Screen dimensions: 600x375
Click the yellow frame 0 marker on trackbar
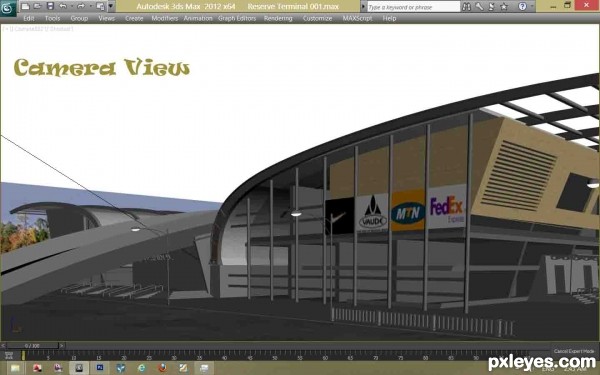(x=23, y=355)
